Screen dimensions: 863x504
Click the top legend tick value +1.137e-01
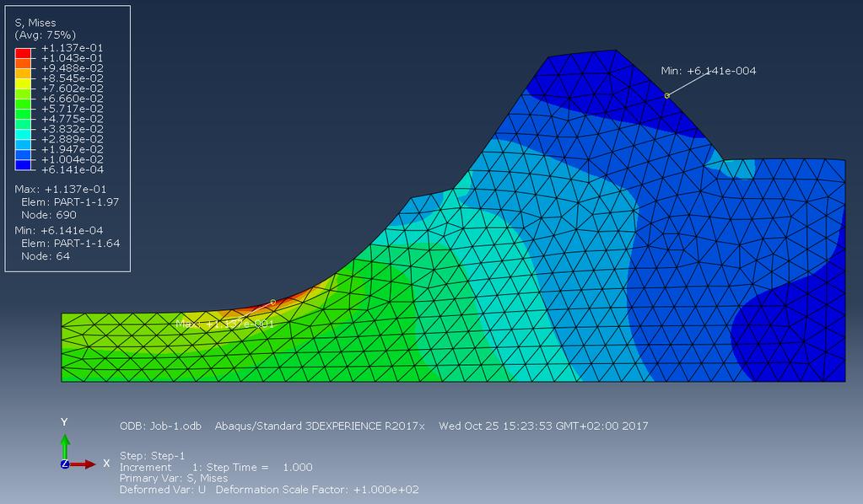(72, 48)
